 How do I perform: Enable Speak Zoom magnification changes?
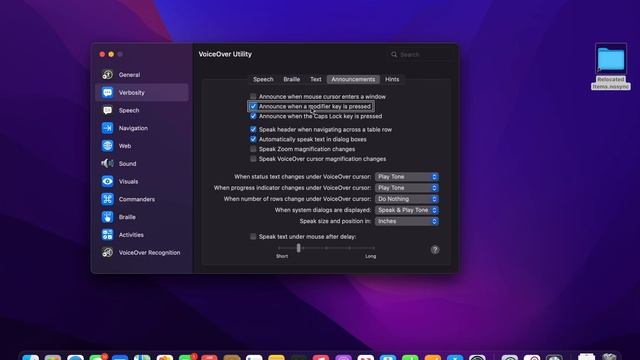253,149
